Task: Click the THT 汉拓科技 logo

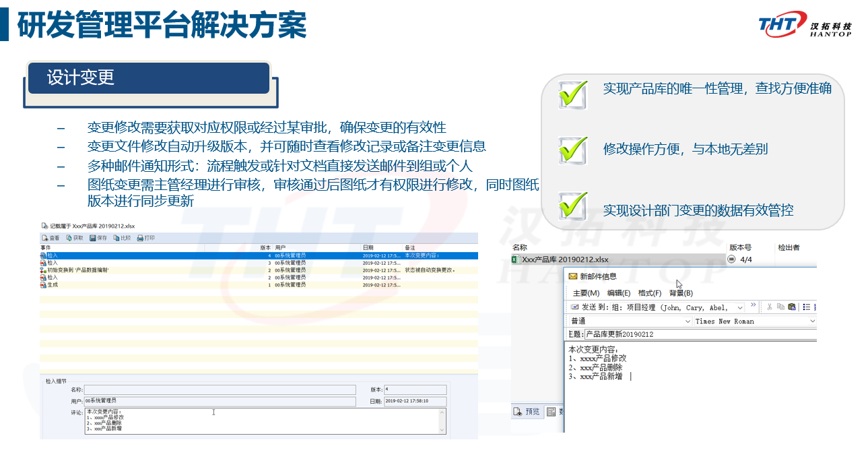Action: [x=805, y=26]
